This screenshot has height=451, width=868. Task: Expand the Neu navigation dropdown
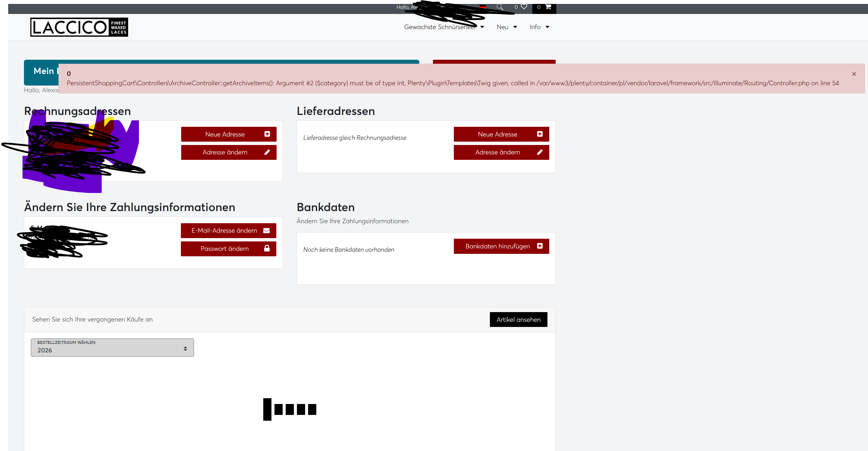pyautogui.click(x=507, y=27)
